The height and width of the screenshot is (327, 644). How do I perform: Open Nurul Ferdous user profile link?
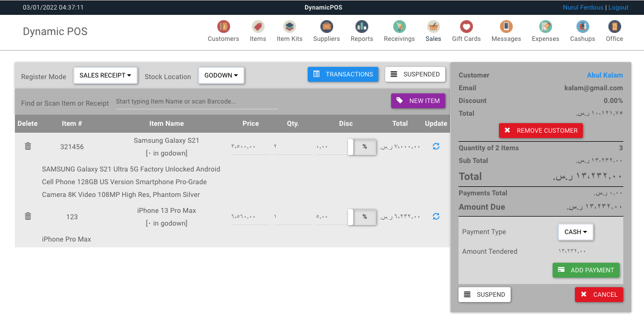pos(583,7)
